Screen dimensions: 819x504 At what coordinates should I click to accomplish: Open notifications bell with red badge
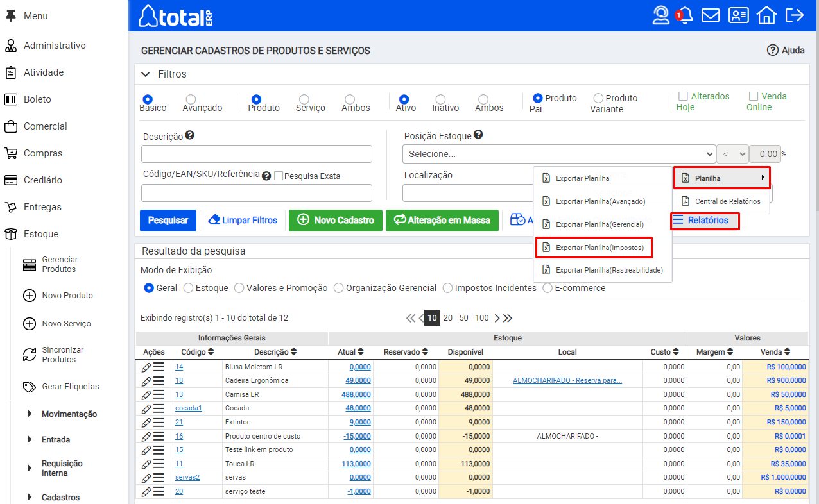(x=685, y=15)
